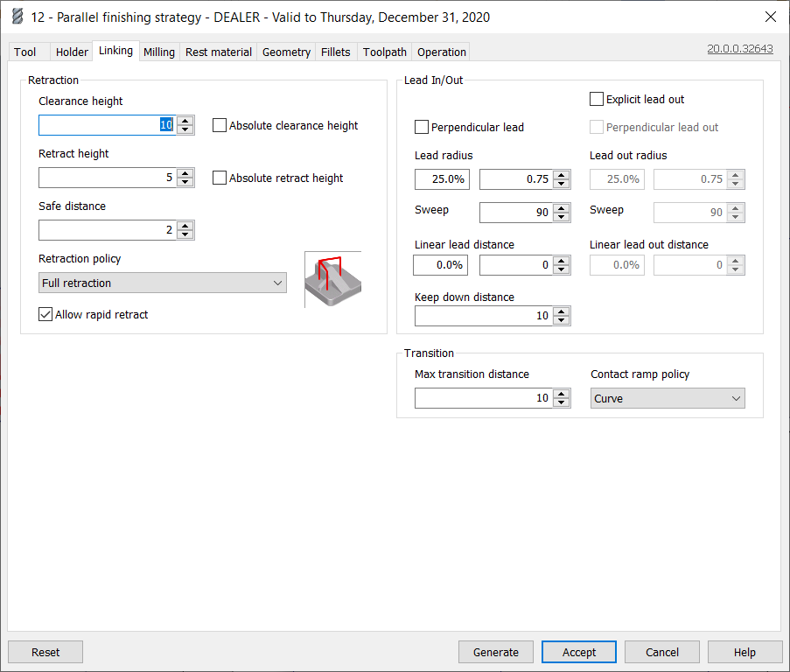This screenshot has width=790, height=672.
Task: Toggle Allow rapid retract checkbox
Action: (x=46, y=314)
